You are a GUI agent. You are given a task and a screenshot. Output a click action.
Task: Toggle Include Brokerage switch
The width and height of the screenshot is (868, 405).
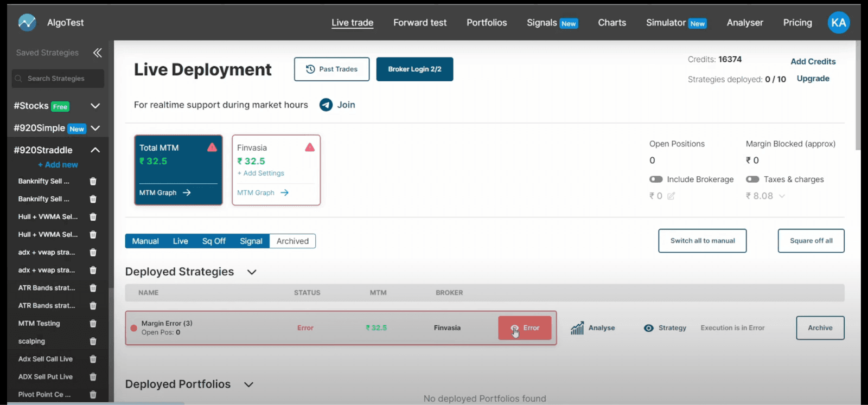coord(656,179)
